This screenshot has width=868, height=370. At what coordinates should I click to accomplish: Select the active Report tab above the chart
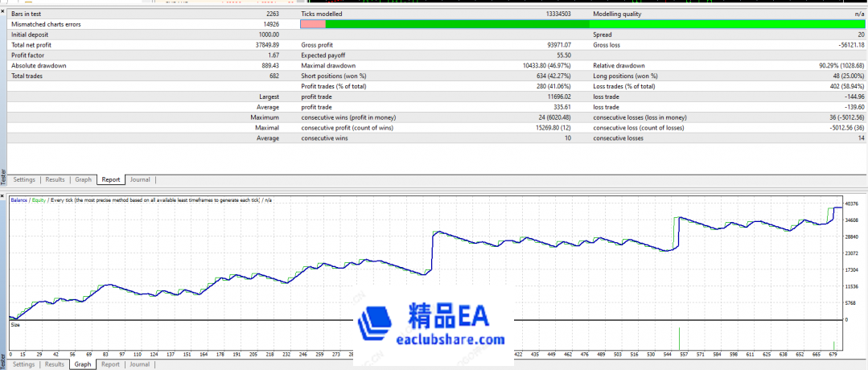[x=111, y=179]
